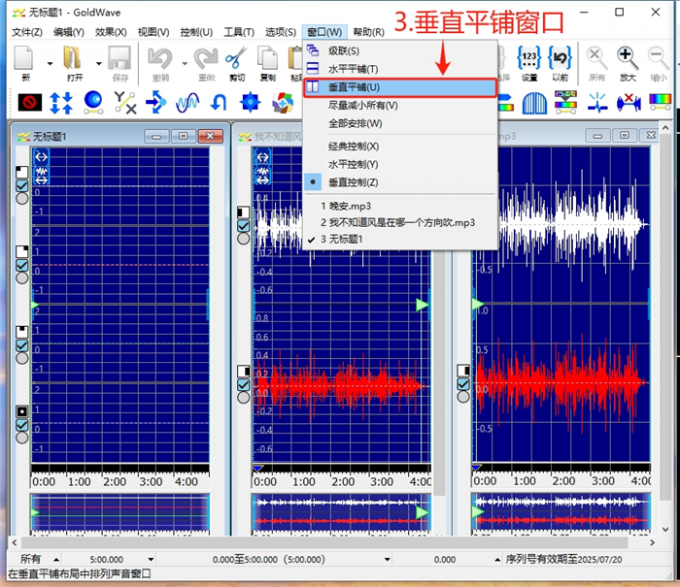The width and height of the screenshot is (680, 587).
Task: Open the 效果(X) menu
Action: [111, 32]
